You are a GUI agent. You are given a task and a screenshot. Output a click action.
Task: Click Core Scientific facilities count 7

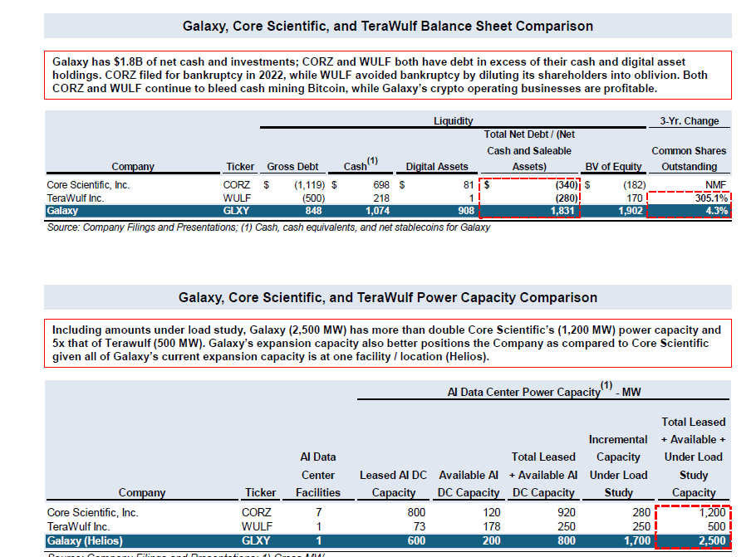(319, 512)
